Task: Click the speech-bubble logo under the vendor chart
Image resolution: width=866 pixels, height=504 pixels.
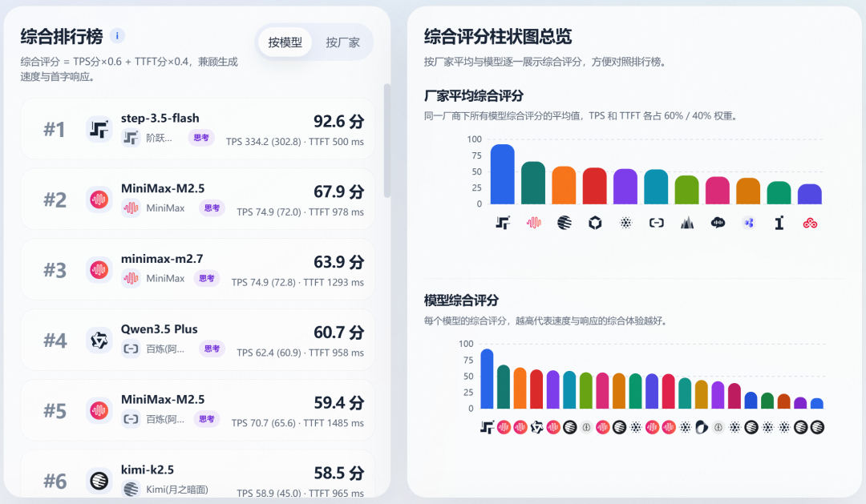Action: tap(718, 224)
